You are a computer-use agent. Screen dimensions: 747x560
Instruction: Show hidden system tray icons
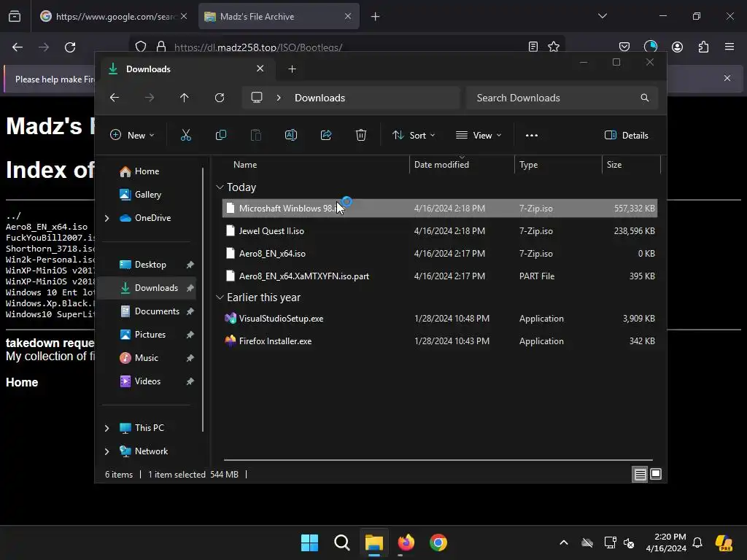pos(564,542)
